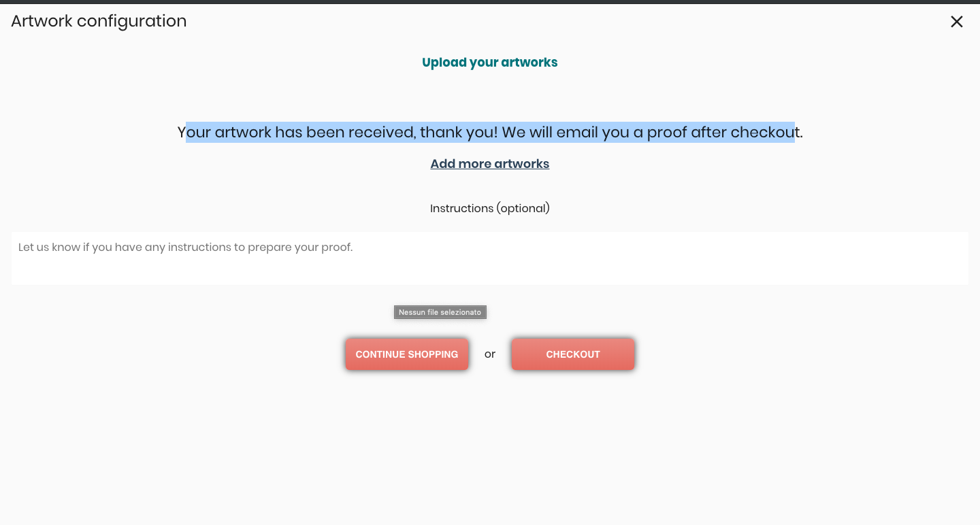Click the Upload your artworks heading
This screenshot has height=525, width=980.
coord(489,63)
